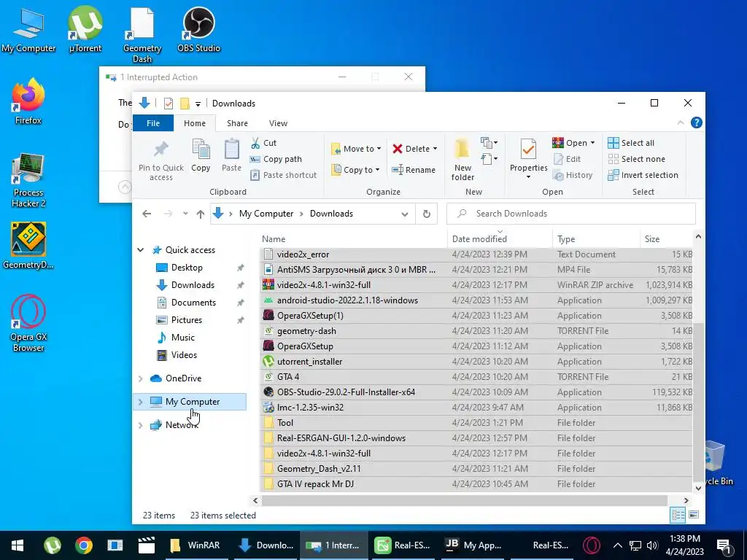Collapse the Quick access tree node

pos(141,250)
